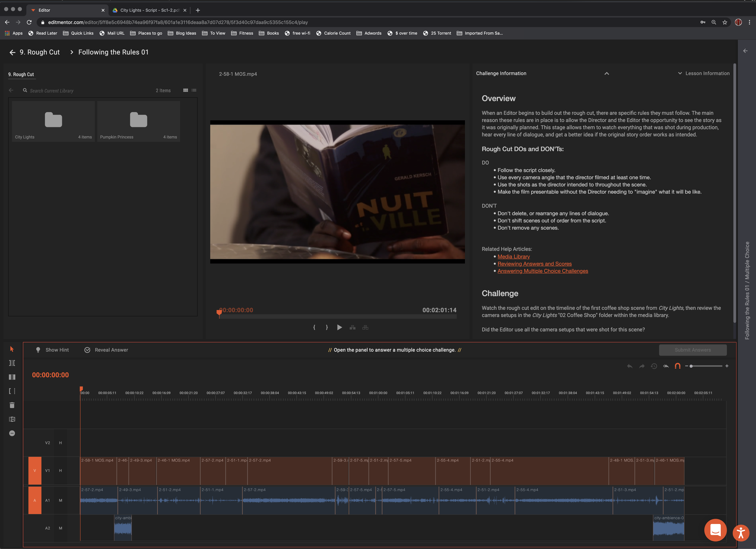756x549 pixels.
Task: Switch media library to grid view
Action: 186,90
